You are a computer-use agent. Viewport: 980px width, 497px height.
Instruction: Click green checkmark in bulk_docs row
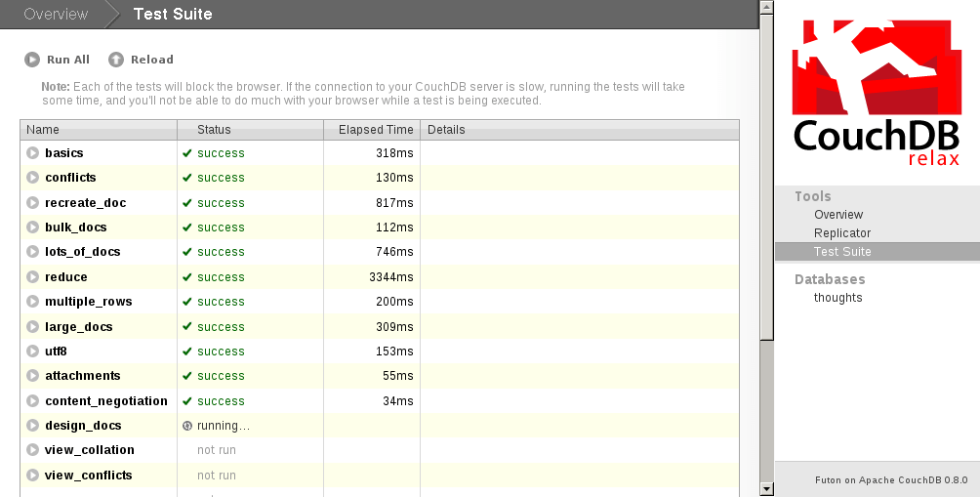(x=186, y=228)
